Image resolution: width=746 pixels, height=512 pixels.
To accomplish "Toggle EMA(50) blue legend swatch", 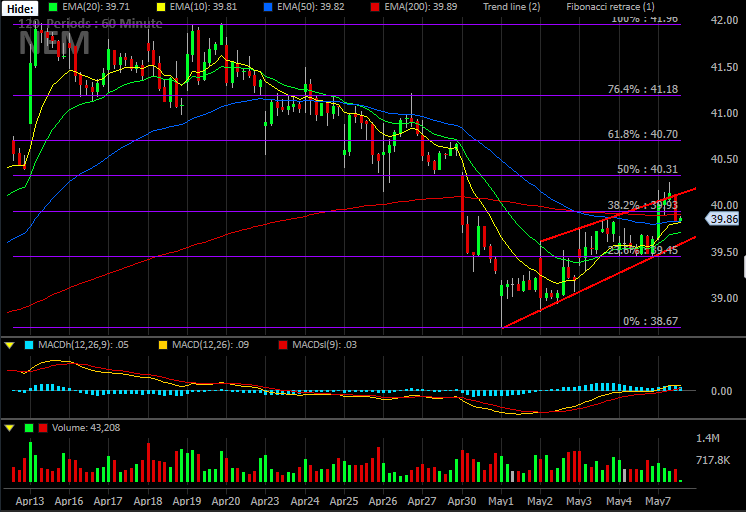I will click(x=268, y=7).
